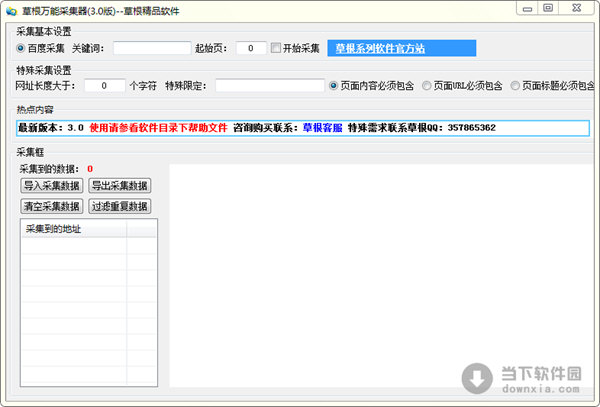600x407 pixels.
Task: Click the 采集到的地址 column header
Action: [74, 229]
